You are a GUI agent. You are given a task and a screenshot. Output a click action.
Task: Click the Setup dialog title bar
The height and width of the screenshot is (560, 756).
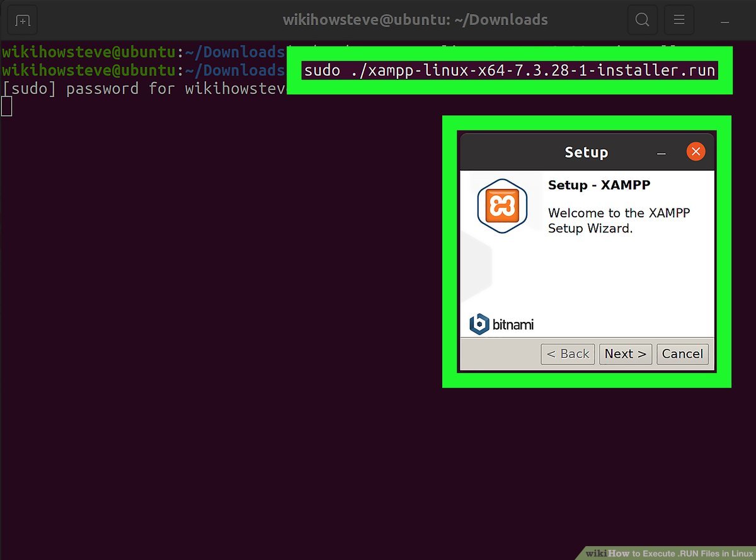tap(586, 152)
